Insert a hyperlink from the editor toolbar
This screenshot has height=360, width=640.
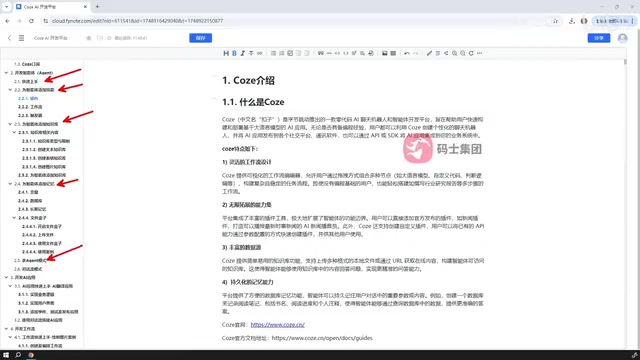259,53
